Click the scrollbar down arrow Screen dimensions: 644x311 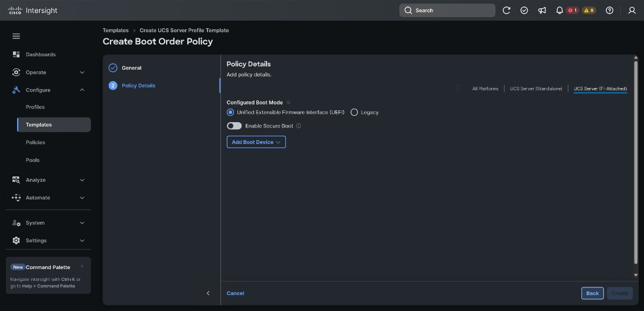click(636, 275)
